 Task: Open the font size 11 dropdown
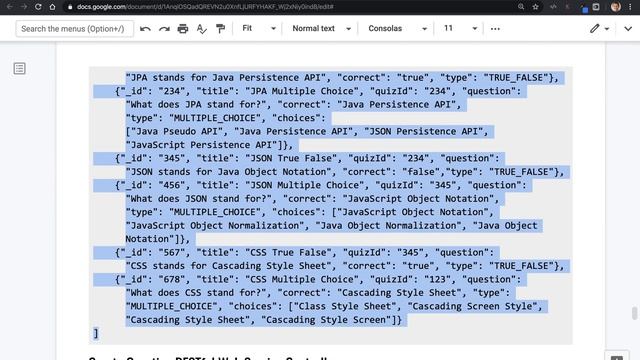(x=460, y=28)
